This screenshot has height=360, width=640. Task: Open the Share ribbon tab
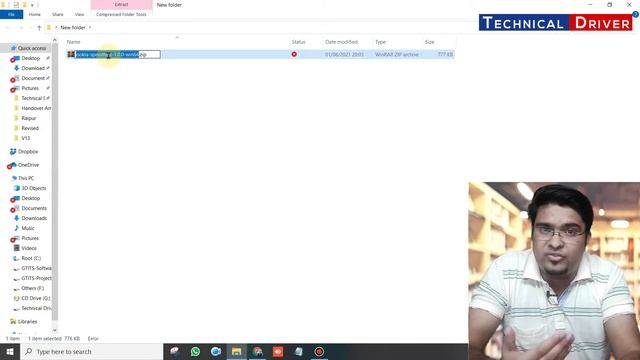(x=58, y=14)
